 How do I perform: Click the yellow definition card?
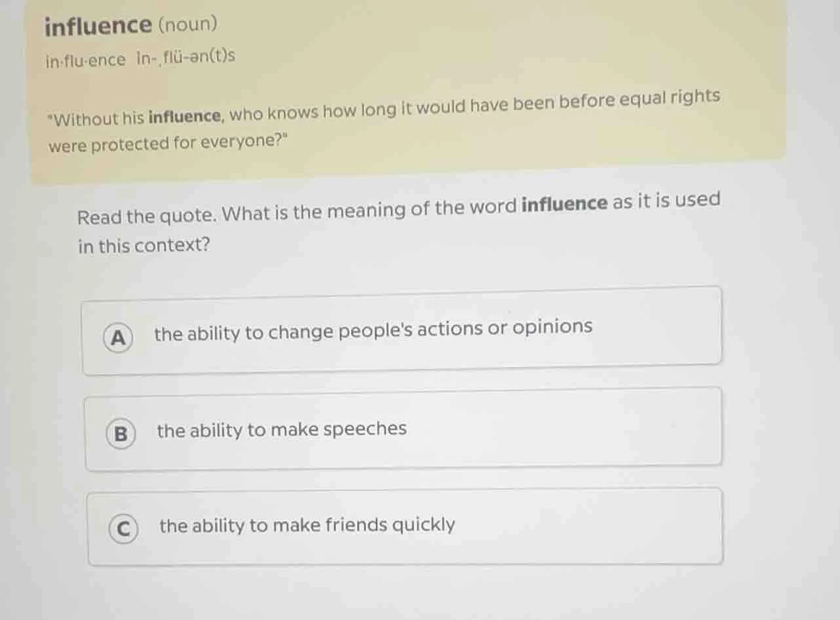point(406,85)
